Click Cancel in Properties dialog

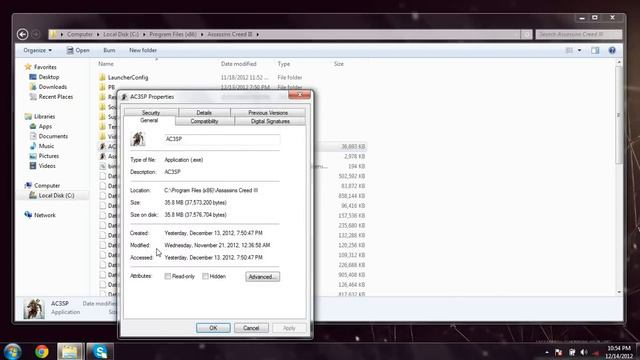(x=251, y=328)
